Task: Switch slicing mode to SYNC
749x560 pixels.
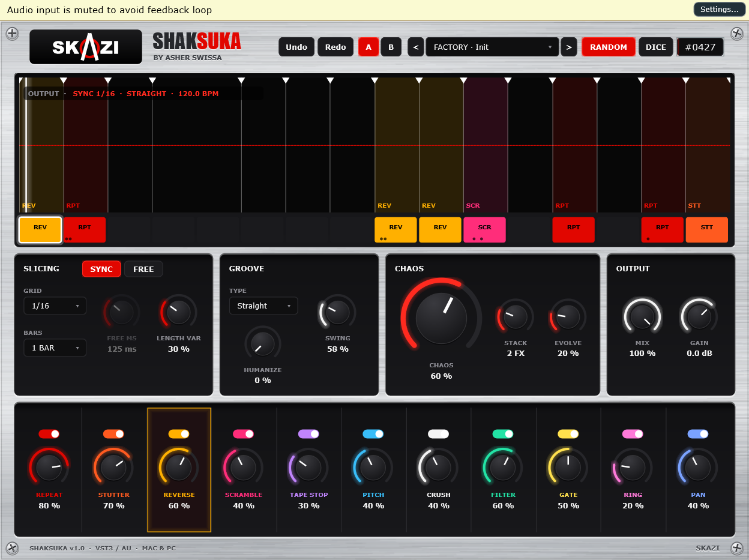Action: pyautogui.click(x=101, y=269)
